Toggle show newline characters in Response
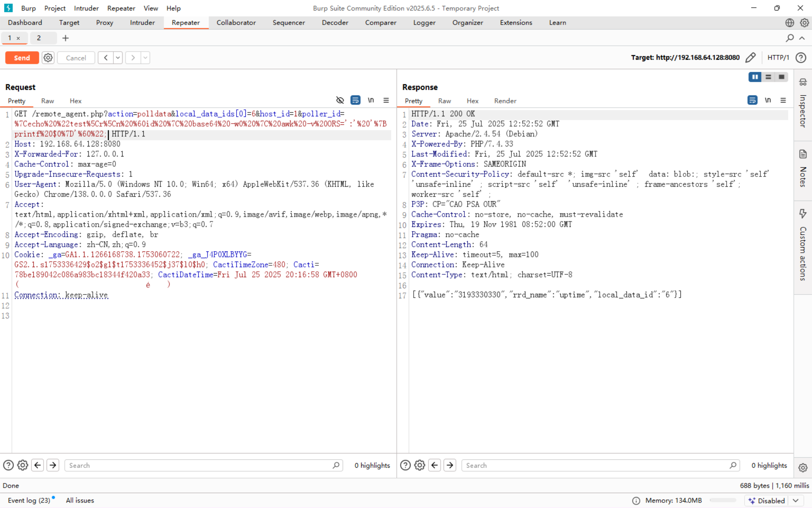 tap(768, 100)
